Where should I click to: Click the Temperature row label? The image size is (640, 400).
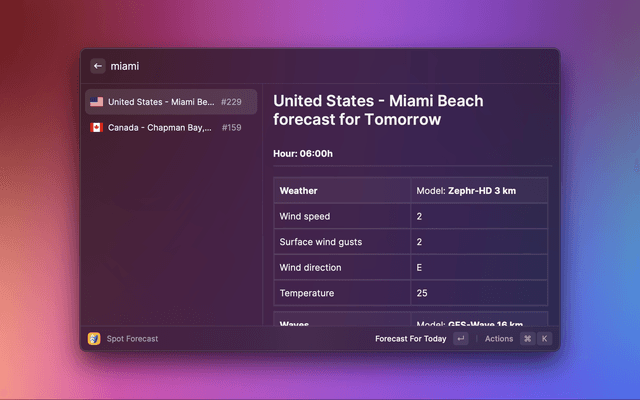(x=307, y=294)
